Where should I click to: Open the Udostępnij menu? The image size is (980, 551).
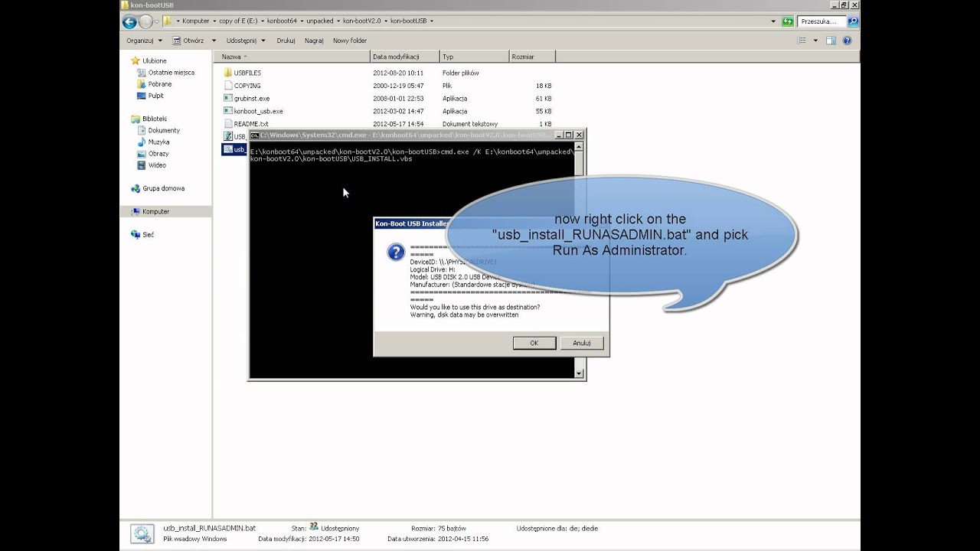coord(246,41)
